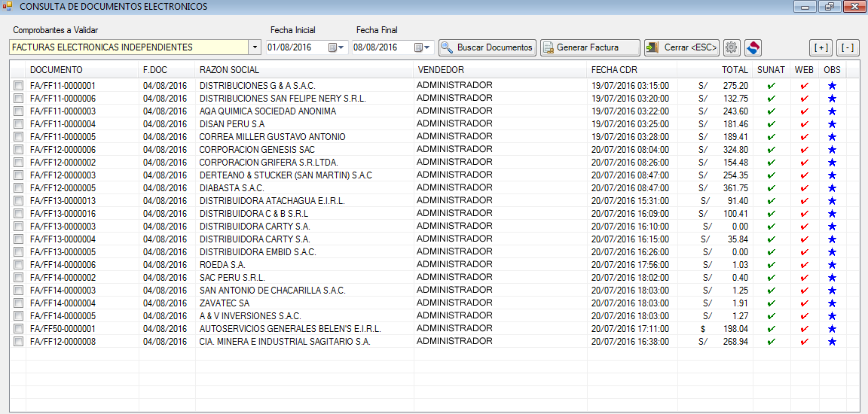Screen dimensions: 868x414
Task: Click the [-] collapse button
Action: 848,47
